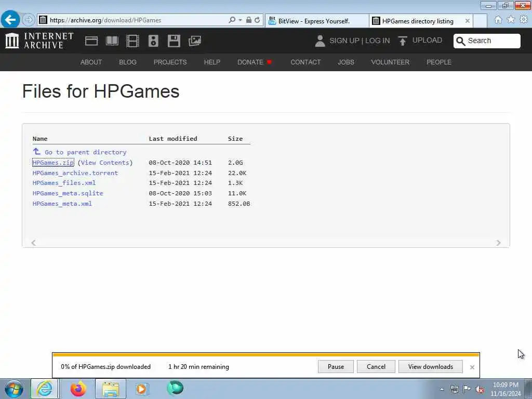Click the muted volume tray icon
This screenshot has height=399, width=532.
pos(480,389)
